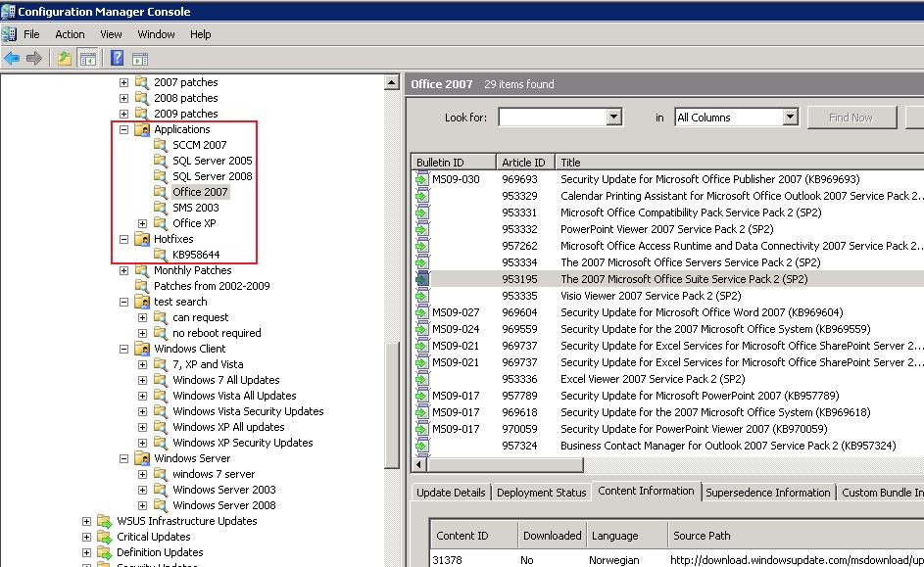Viewport: 924px width, 567px height.
Task: Switch to the Update Details tab
Action: (451, 493)
